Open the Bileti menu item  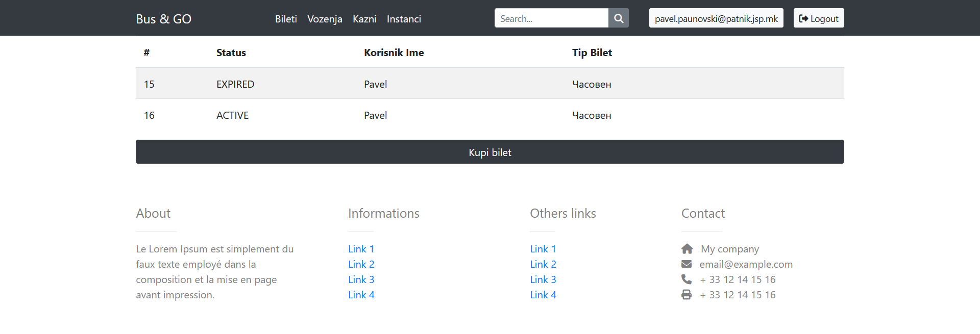286,19
